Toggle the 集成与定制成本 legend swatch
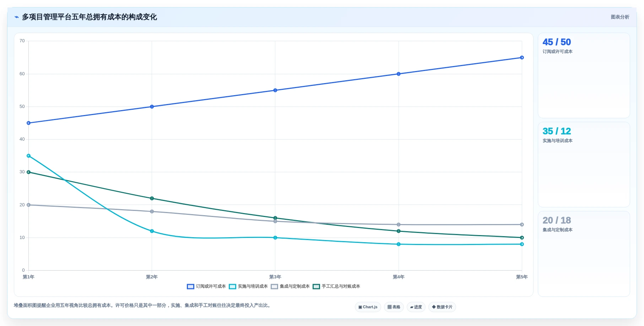The height and width of the screenshot is (326, 644). [274, 287]
